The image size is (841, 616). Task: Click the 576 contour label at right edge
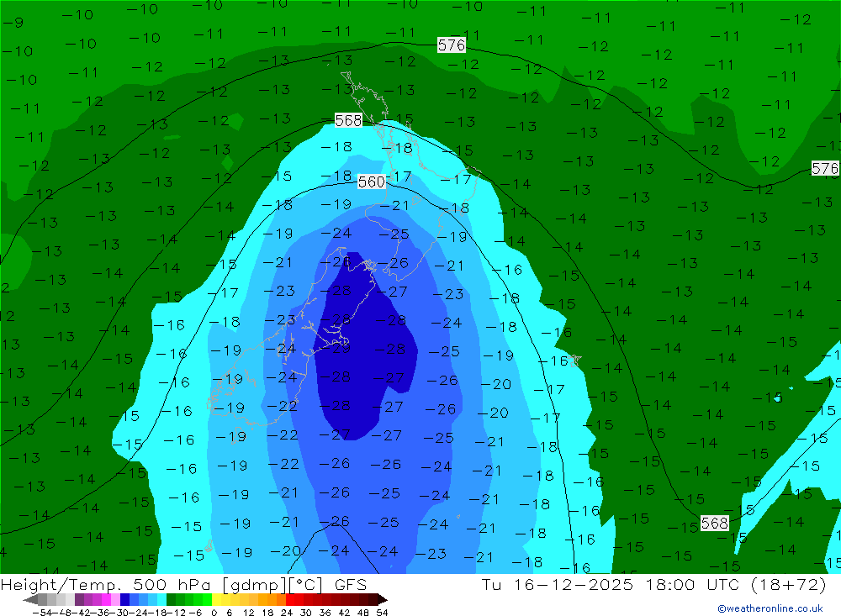pos(825,168)
